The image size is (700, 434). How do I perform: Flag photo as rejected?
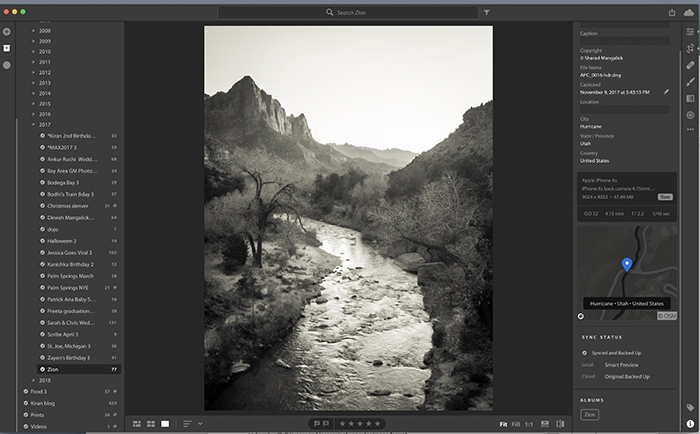(326, 423)
